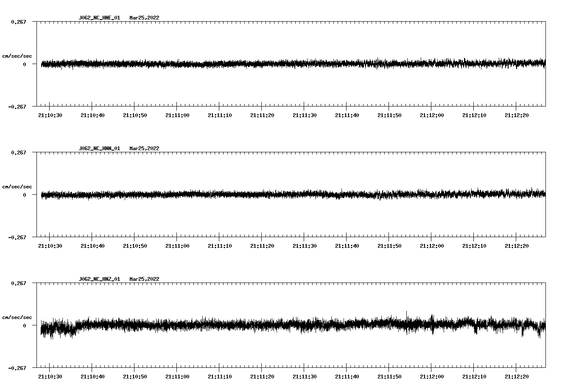The height and width of the screenshot is (392, 576).
Task: Click the Mar25,2022 date on HNN plot
Action: coord(145,148)
